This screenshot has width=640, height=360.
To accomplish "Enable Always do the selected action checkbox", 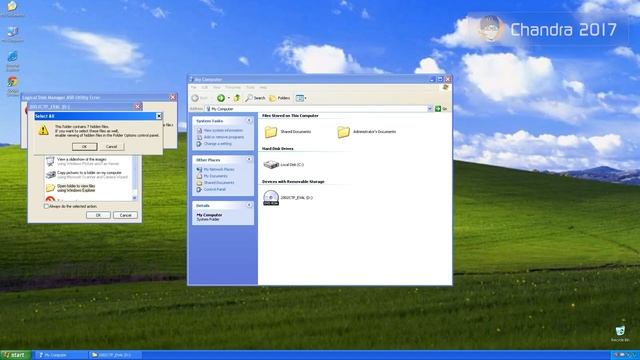I will tap(46, 207).
